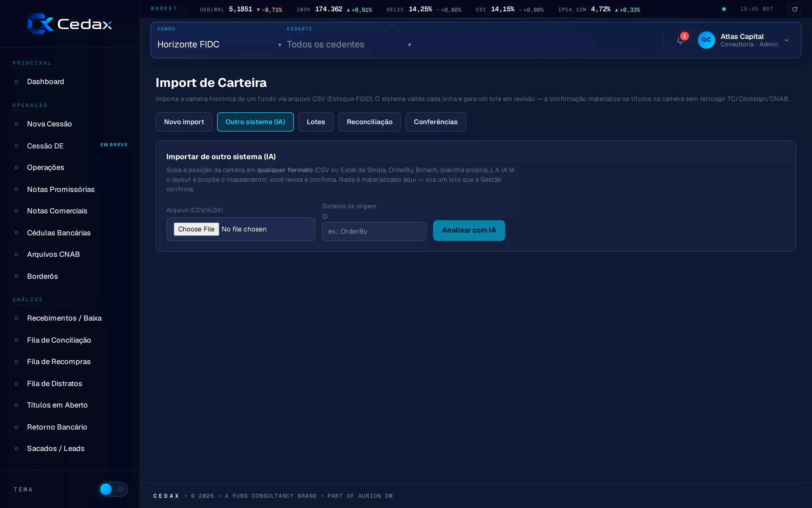Open the Lotes tab
This screenshot has width=812, height=508.
click(x=316, y=122)
